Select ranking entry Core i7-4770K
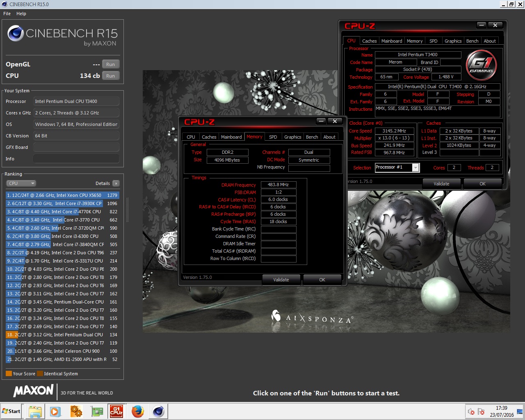 pos(62,212)
